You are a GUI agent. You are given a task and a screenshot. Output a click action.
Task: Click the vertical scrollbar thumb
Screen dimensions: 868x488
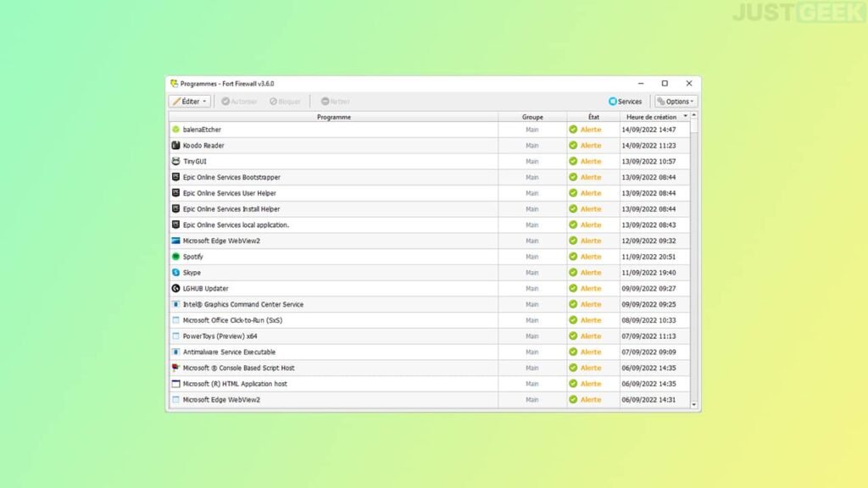(x=694, y=125)
